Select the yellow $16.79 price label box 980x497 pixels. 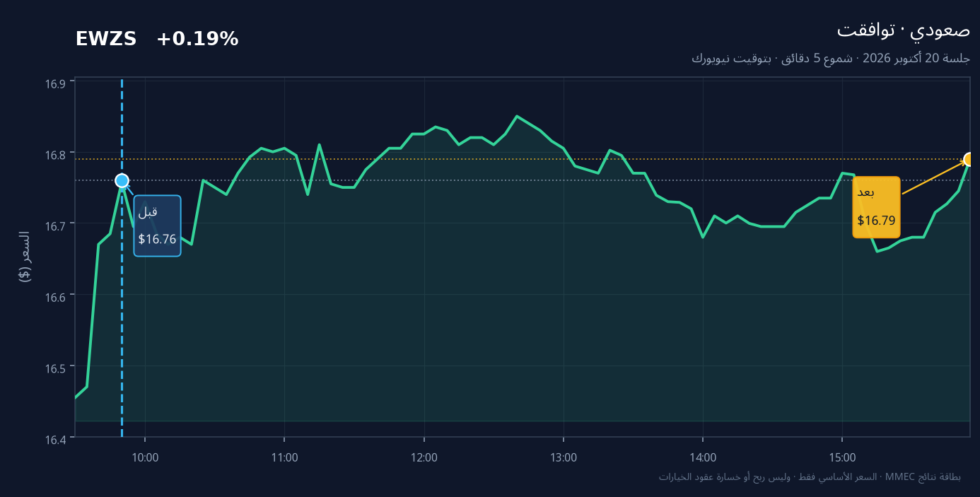[876, 207]
